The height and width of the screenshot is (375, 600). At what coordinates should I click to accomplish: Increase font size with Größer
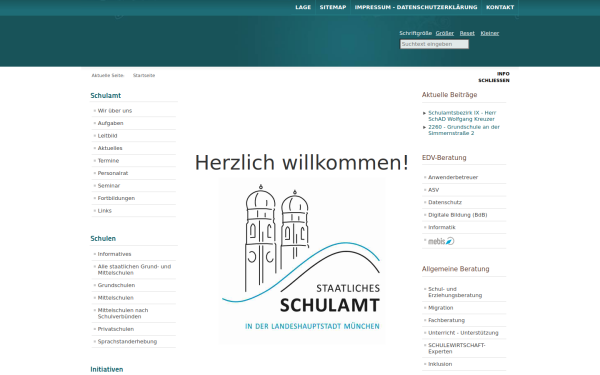445,33
